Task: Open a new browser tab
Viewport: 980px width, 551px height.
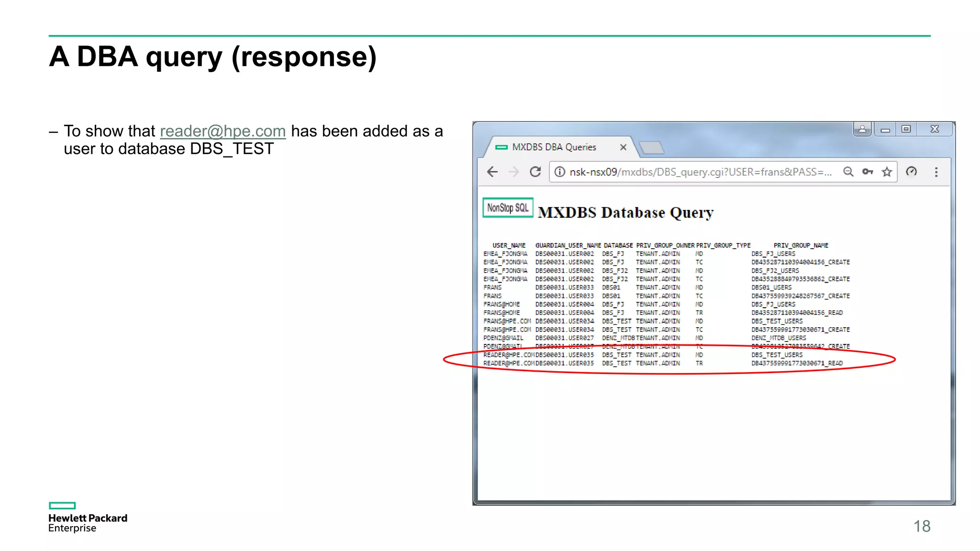Action: [651, 147]
